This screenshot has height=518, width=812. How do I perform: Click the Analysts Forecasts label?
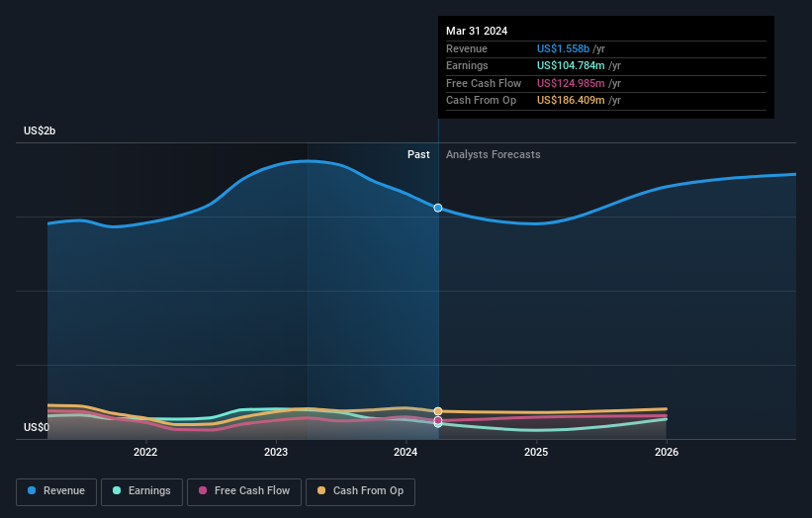tap(493, 155)
